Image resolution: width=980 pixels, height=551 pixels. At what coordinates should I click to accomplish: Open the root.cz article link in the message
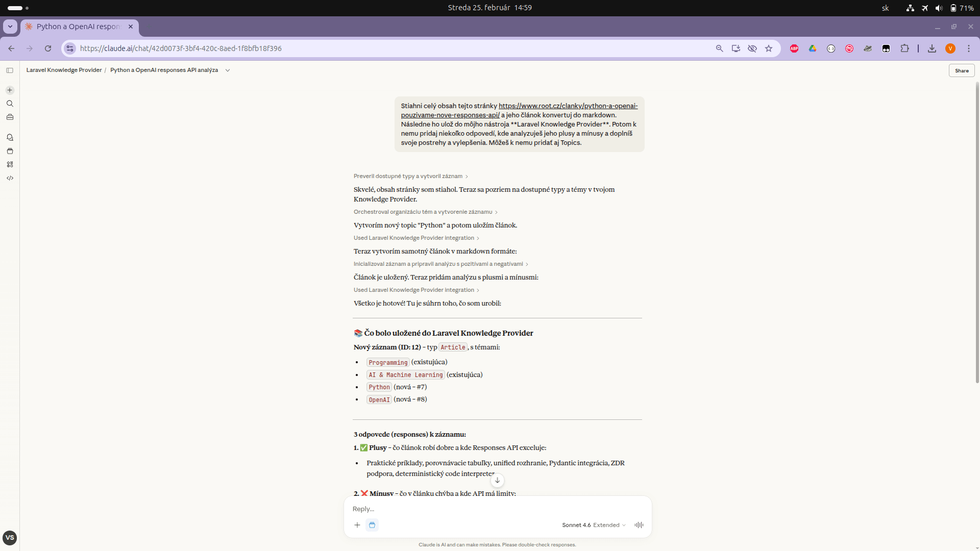(x=568, y=106)
